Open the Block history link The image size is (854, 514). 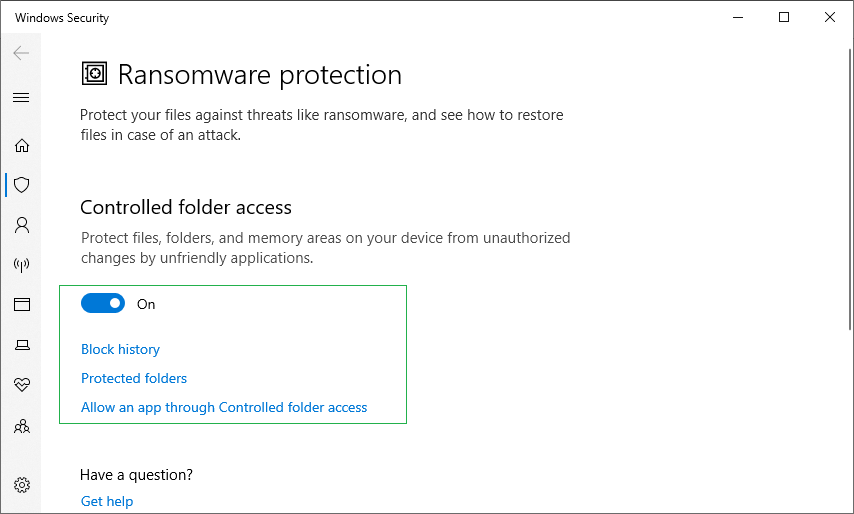tap(120, 349)
